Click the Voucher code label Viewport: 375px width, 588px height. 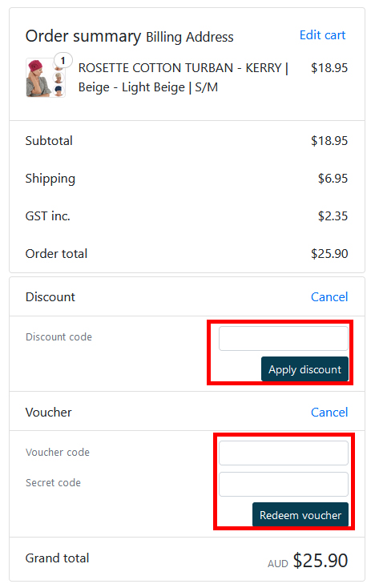pyautogui.click(x=58, y=453)
